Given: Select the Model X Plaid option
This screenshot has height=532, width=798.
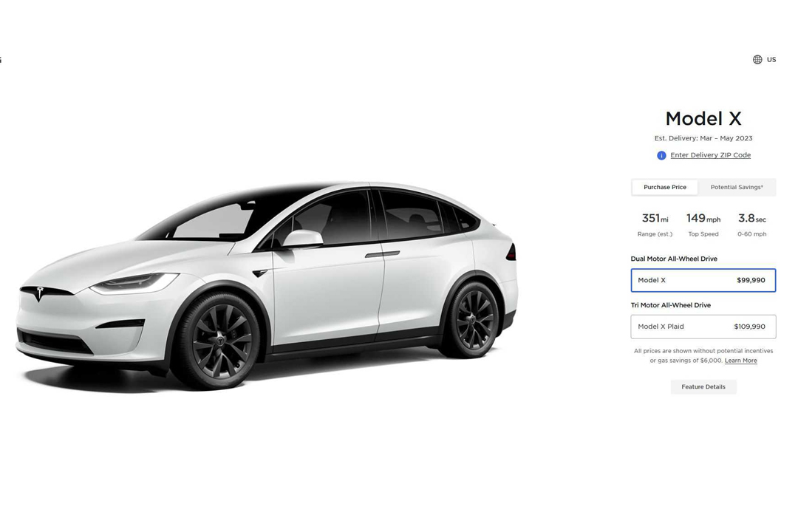Looking at the screenshot, I should click(x=703, y=327).
